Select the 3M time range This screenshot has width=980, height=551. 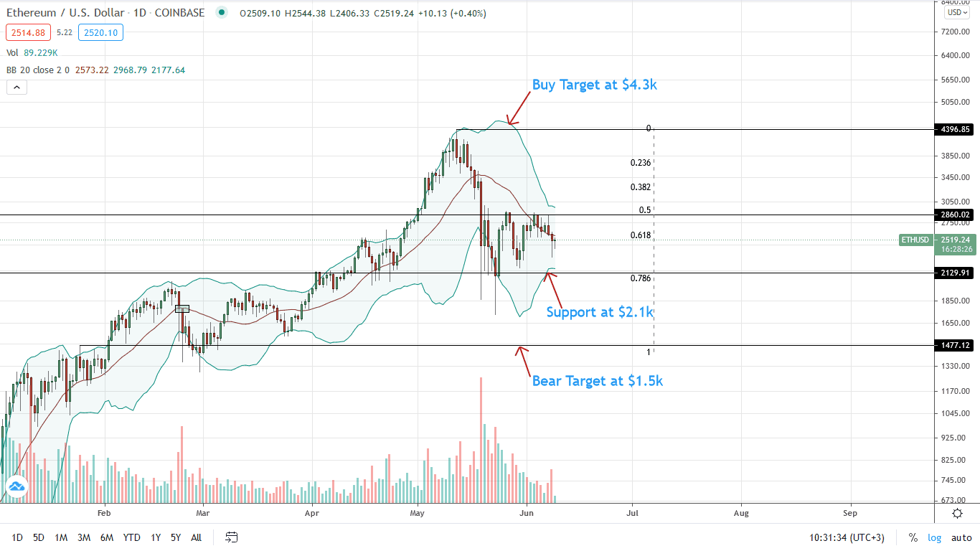click(84, 537)
